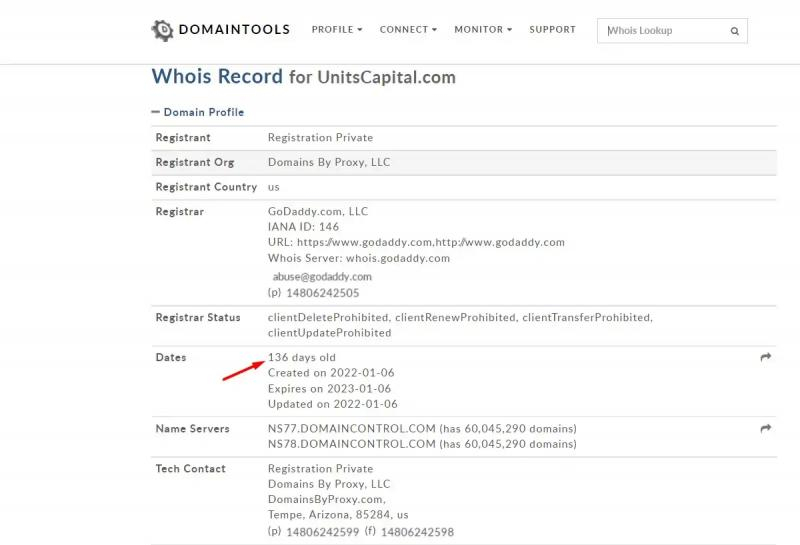Open the Profile dropdown menu

[337, 30]
